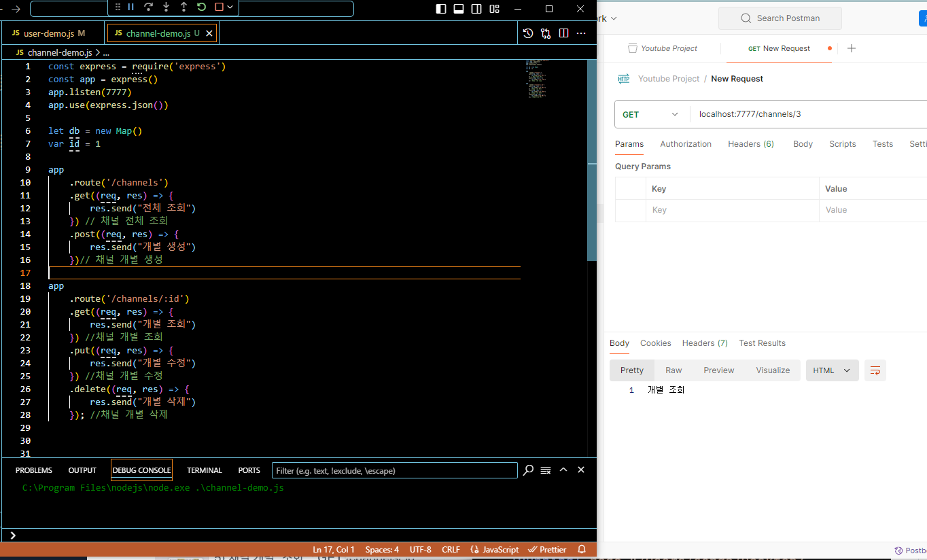Open the Tests request tab
Viewport: 927px width, 560px height.
pyautogui.click(x=883, y=144)
